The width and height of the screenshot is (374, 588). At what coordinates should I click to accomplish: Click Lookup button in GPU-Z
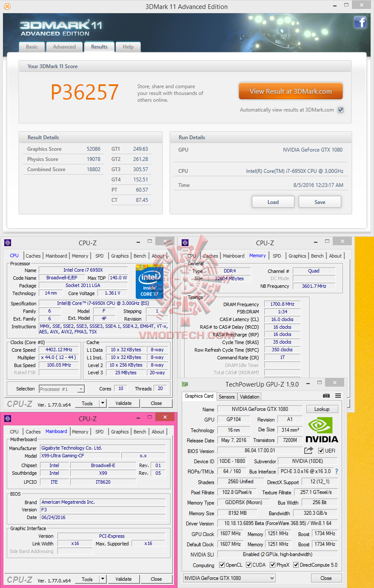322,409
